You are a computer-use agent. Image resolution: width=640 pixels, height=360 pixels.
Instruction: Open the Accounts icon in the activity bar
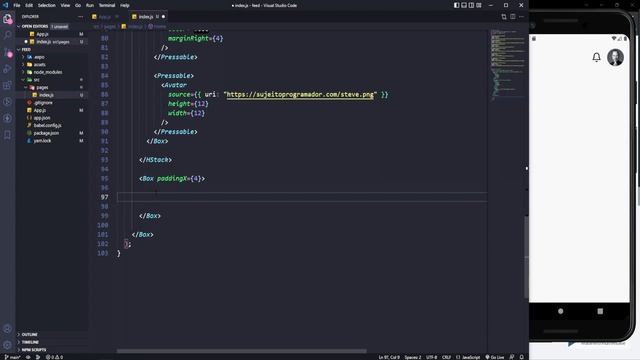(7, 329)
